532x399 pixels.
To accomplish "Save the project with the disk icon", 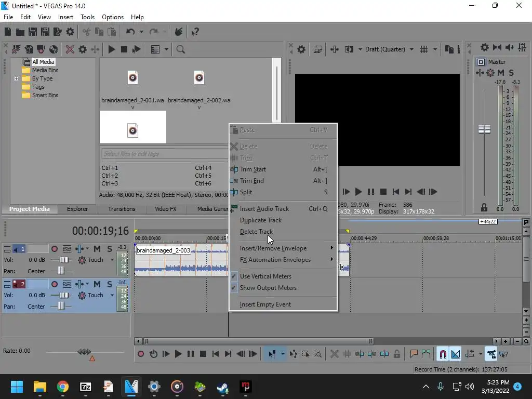I will tap(33, 32).
